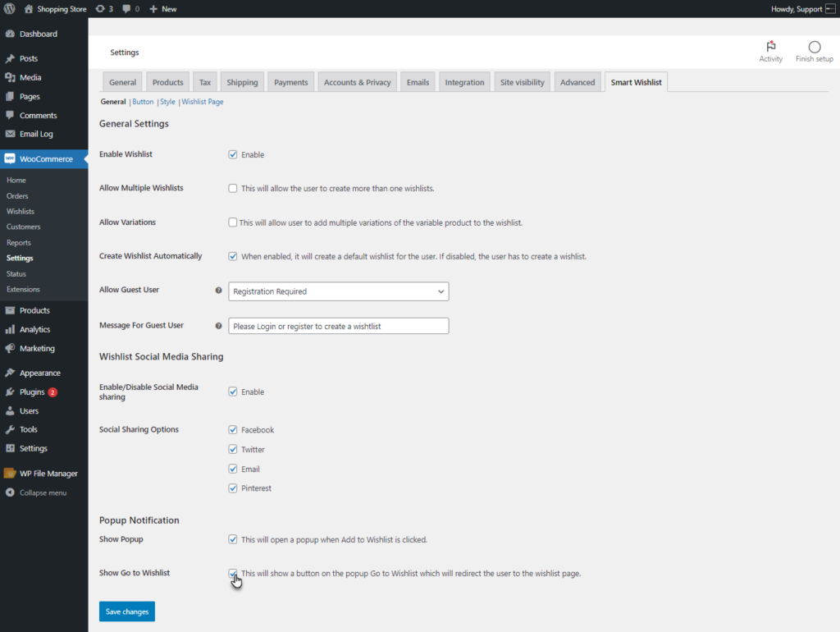Switch to the Accounts & Privacy tab
The height and width of the screenshot is (632, 840).
357,82
